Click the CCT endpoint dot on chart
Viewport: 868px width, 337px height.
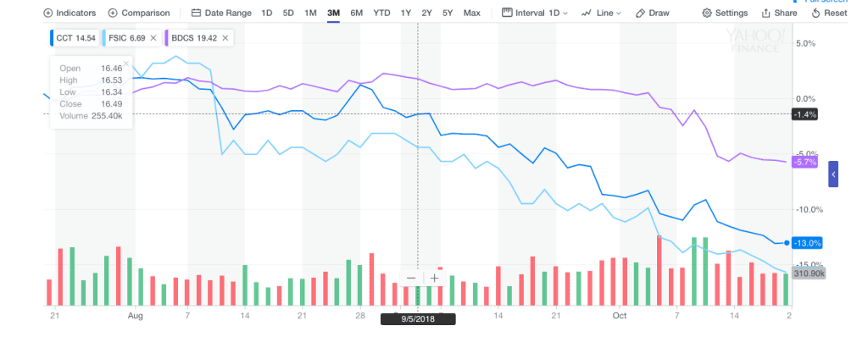[787, 243]
